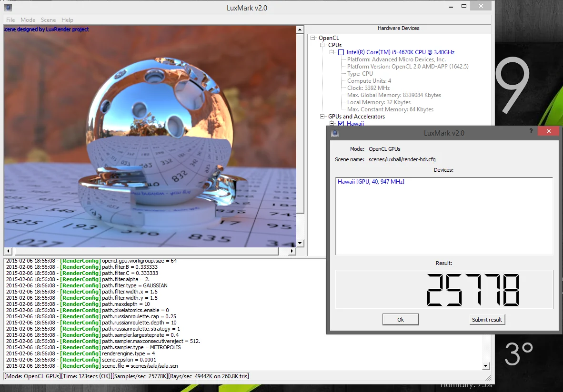Open the File menu

click(x=10, y=20)
